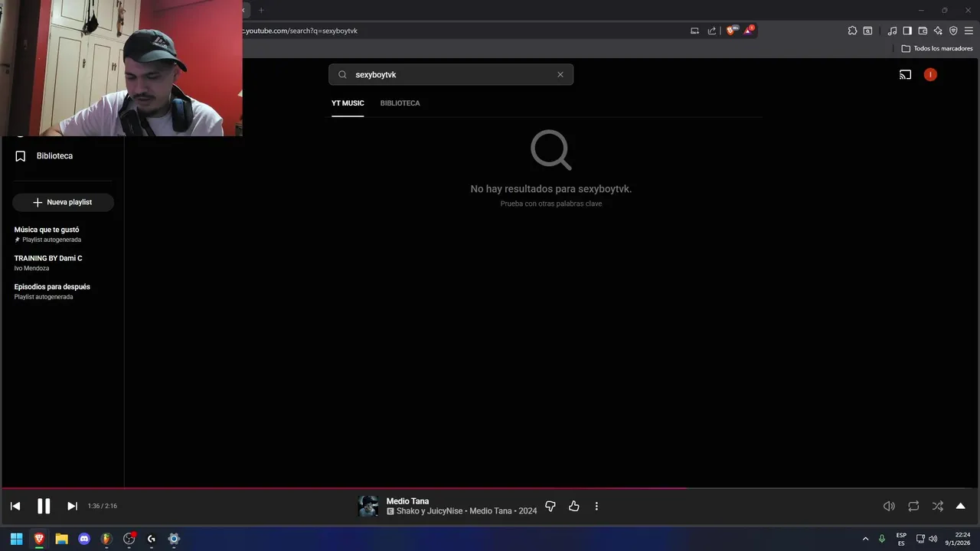This screenshot has width=980, height=551.
Task: Like the song Medio Tana
Action: [573, 506]
